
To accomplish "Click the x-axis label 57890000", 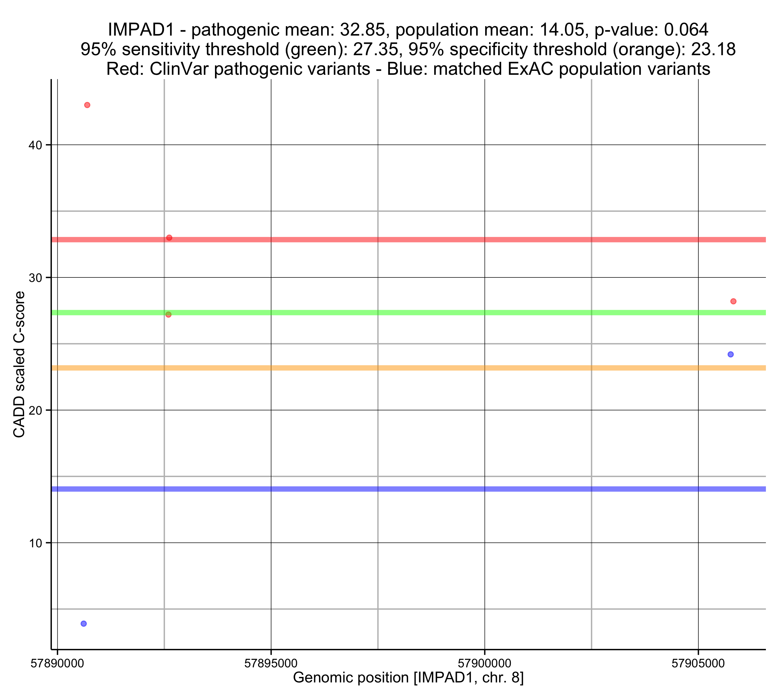I will pyautogui.click(x=57, y=663).
